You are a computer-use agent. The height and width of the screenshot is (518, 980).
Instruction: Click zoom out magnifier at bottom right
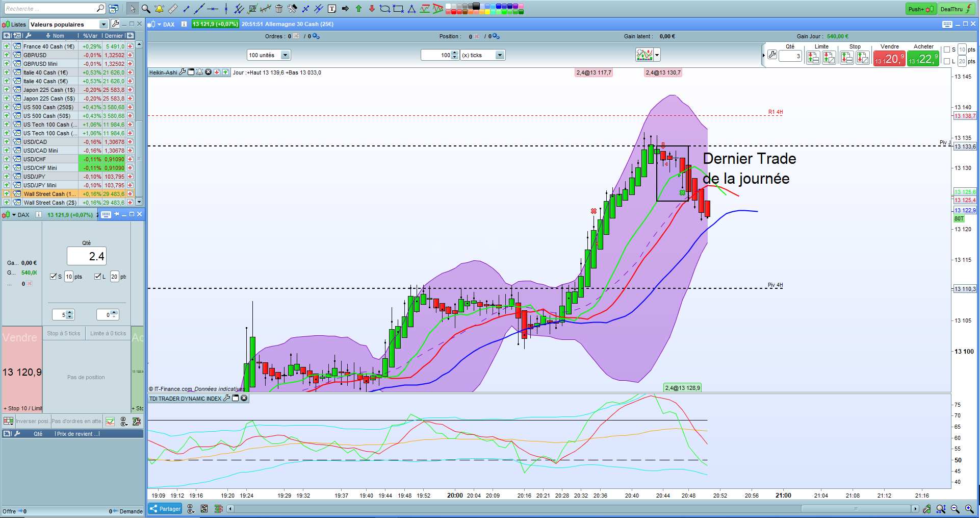tap(955, 509)
